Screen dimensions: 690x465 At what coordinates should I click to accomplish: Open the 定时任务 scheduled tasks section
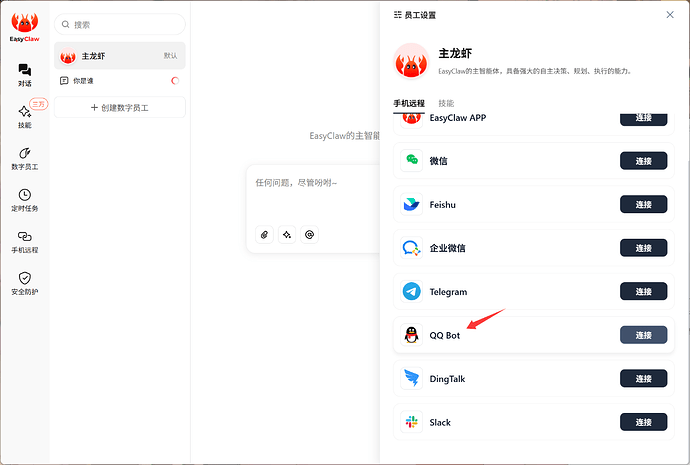25,200
